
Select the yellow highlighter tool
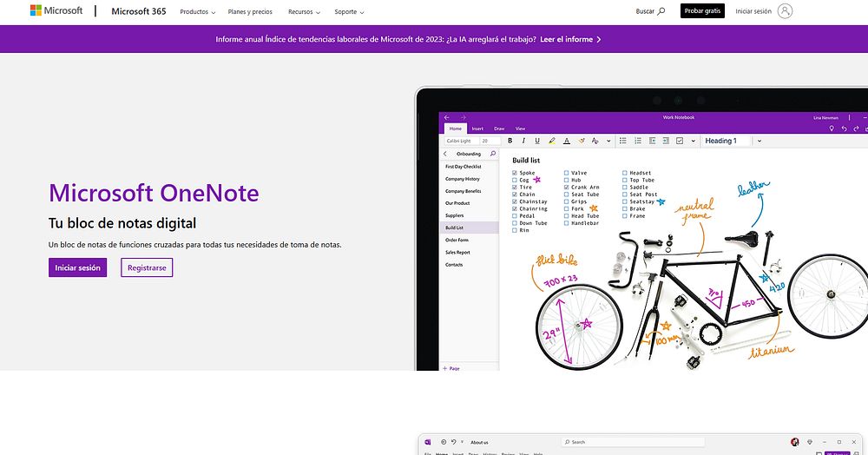pyautogui.click(x=551, y=141)
